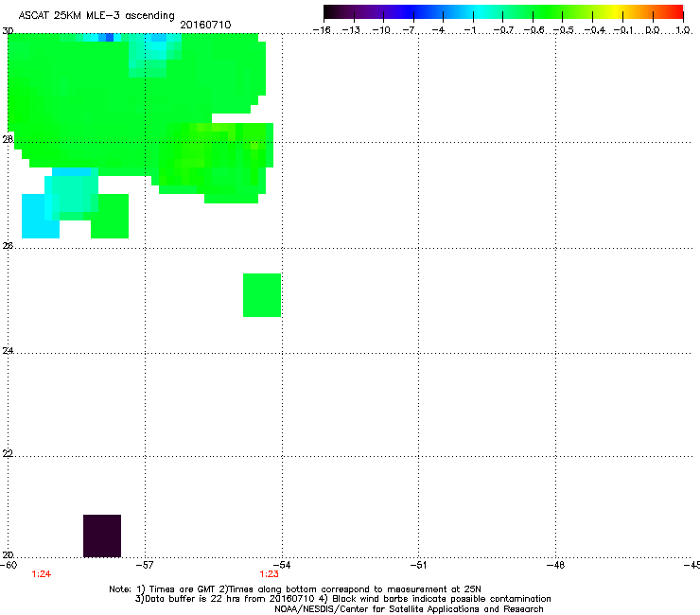Viewport: 700px width, 615px height.
Task: Click the longitude label -48
Action: [556, 565]
